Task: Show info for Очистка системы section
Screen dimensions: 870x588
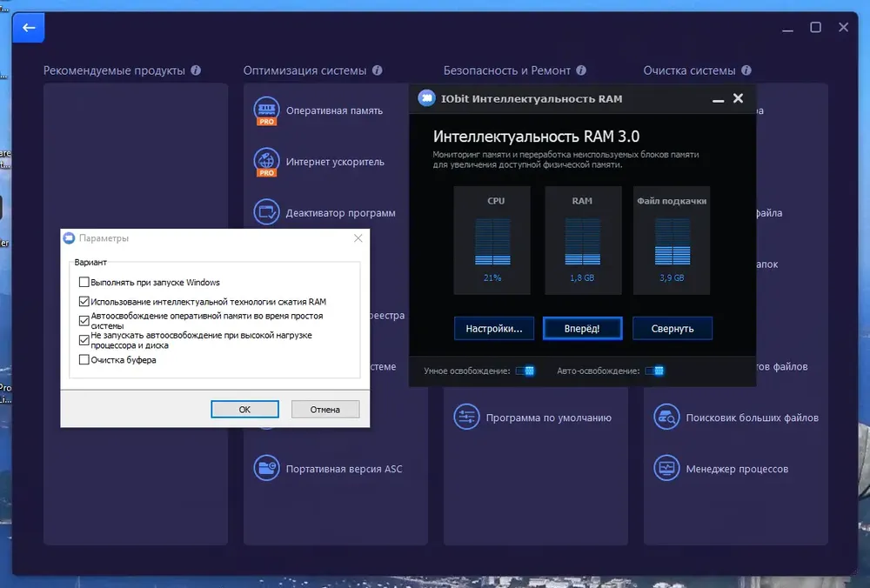Action: pyautogui.click(x=746, y=70)
